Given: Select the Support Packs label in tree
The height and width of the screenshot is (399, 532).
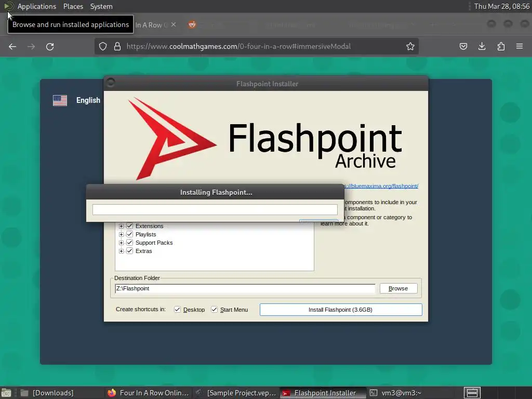Looking at the screenshot, I should (x=154, y=243).
